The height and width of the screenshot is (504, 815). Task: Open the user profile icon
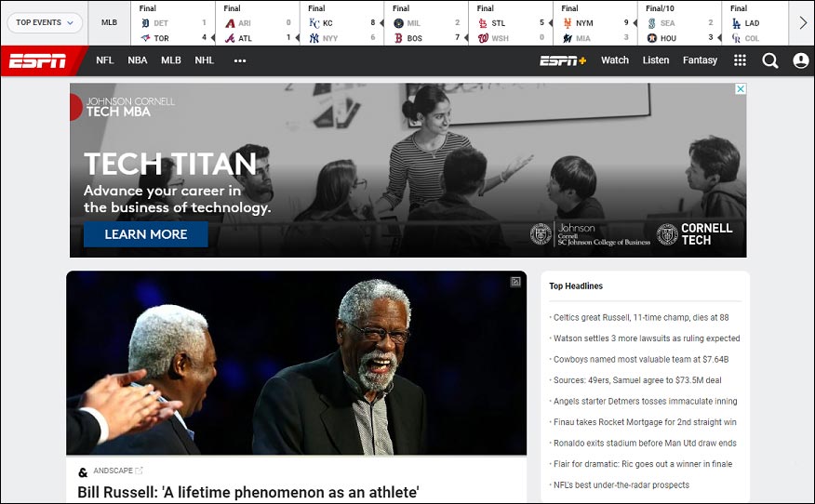point(800,60)
